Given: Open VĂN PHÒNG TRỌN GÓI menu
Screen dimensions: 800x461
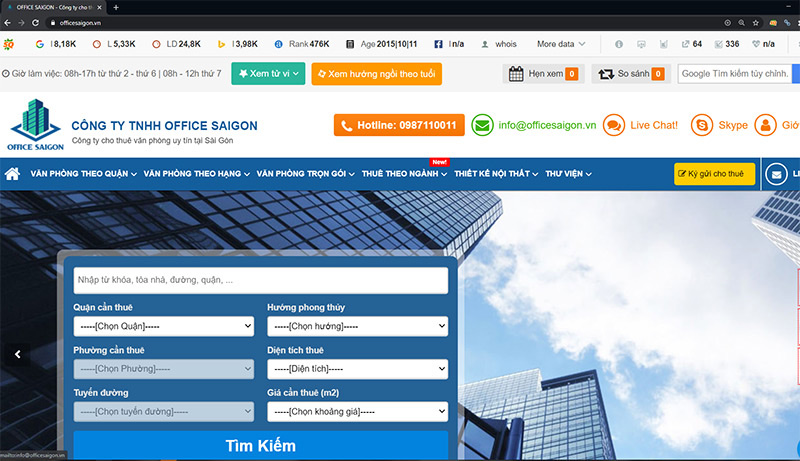Looking at the screenshot, I should 305,173.
